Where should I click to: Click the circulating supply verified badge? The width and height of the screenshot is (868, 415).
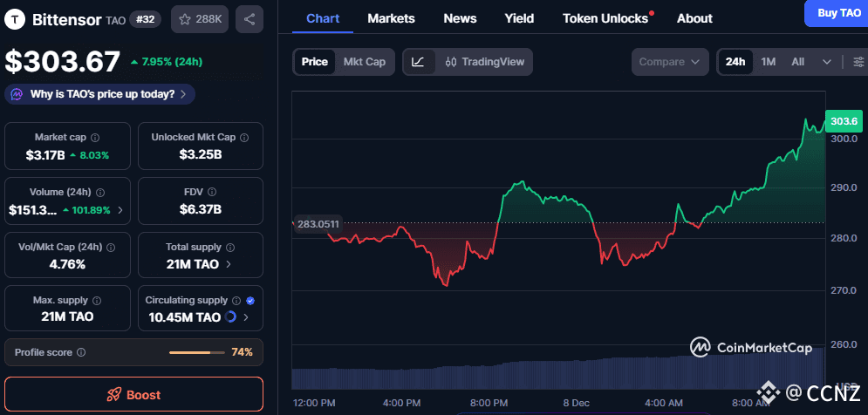click(250, 300)
